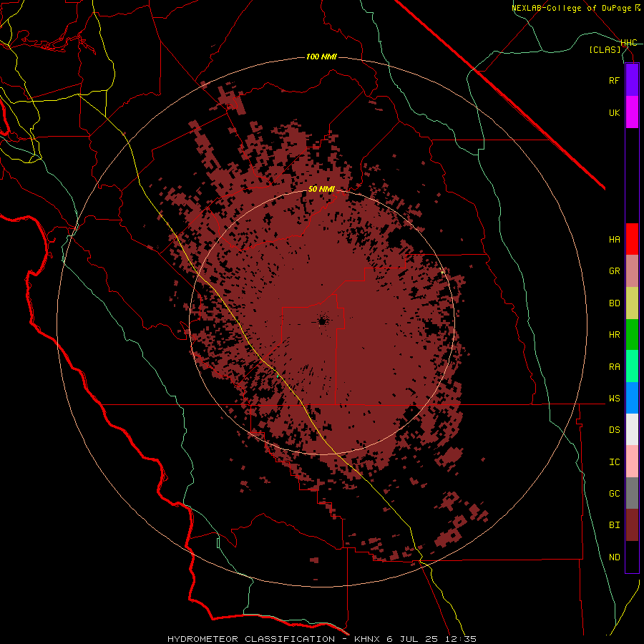Viewport: 644px width, 644px height.
Task: Click the UK magenta legend swatch
Action: tap(632, 112)
